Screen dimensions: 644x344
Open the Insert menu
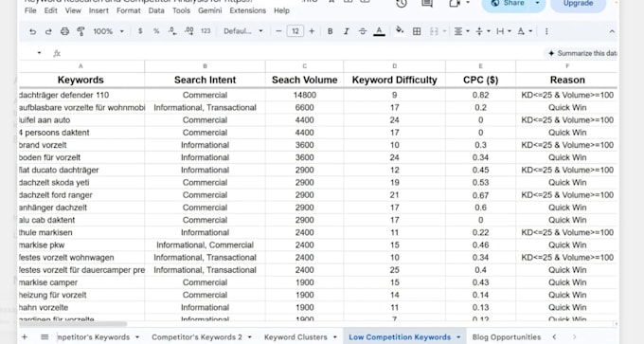98,10
